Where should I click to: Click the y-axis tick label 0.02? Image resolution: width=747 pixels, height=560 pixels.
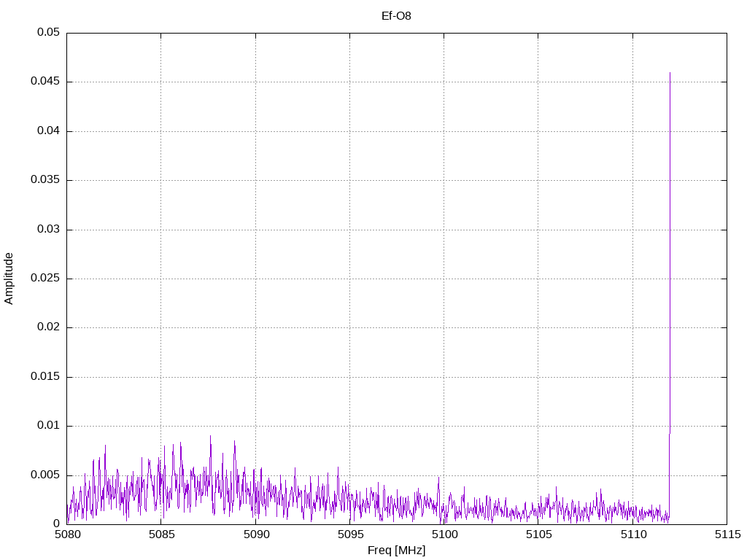[x=49, y=327]
